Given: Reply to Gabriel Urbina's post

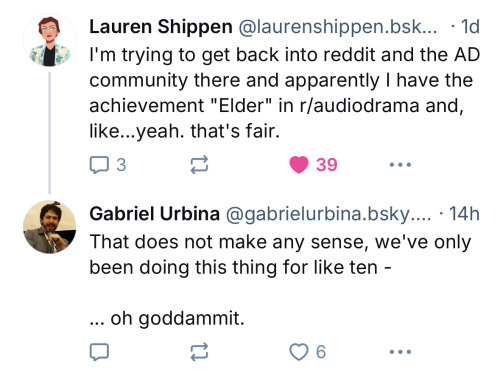Looking at the screenshot, I should [99, 352].
